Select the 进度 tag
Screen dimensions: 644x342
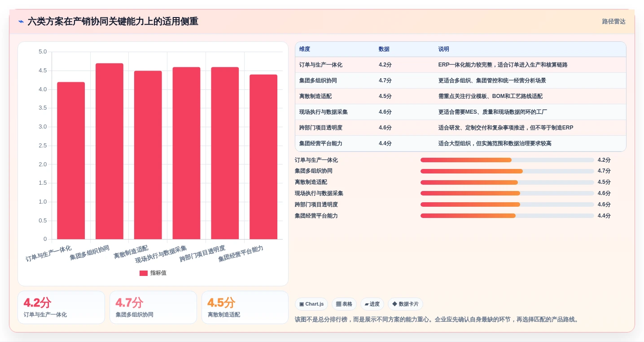[x=372, y=304]
